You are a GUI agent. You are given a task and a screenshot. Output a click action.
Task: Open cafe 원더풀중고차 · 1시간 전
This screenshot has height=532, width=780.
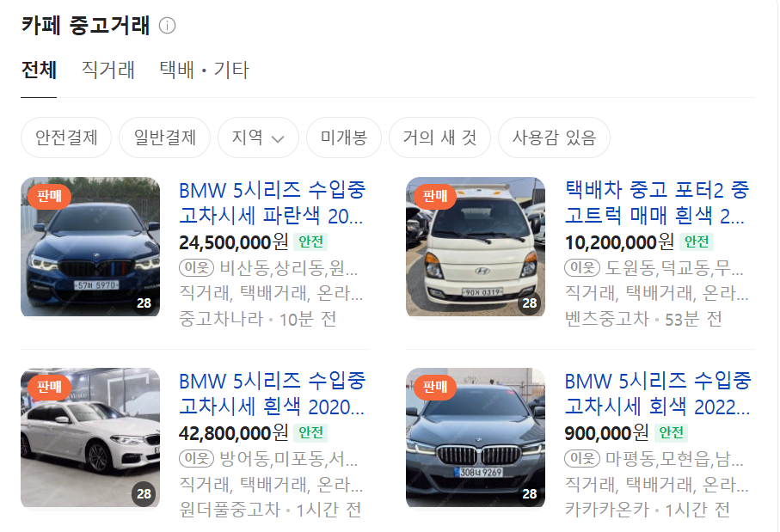point(270,510)
